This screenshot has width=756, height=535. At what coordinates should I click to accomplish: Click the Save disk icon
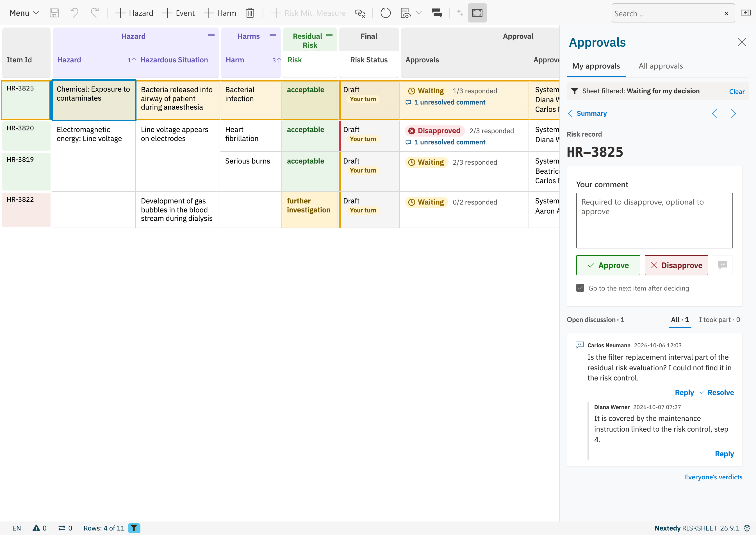tap(54, 13)
